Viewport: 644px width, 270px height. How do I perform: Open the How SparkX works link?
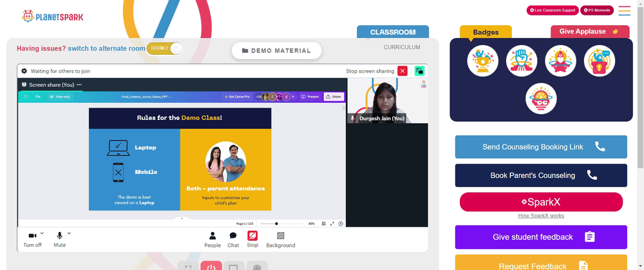[x=541, y=216]
